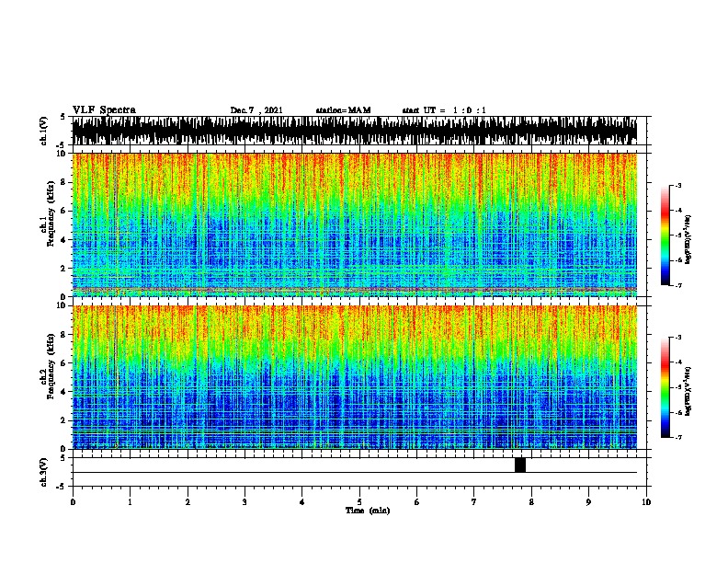Click the time axis tick label "8"

click(x=531, y=502)
